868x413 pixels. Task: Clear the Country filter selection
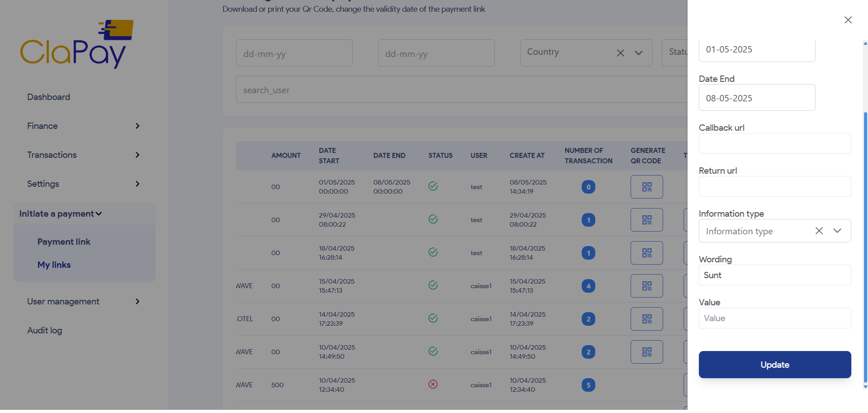tap(620, 53)
